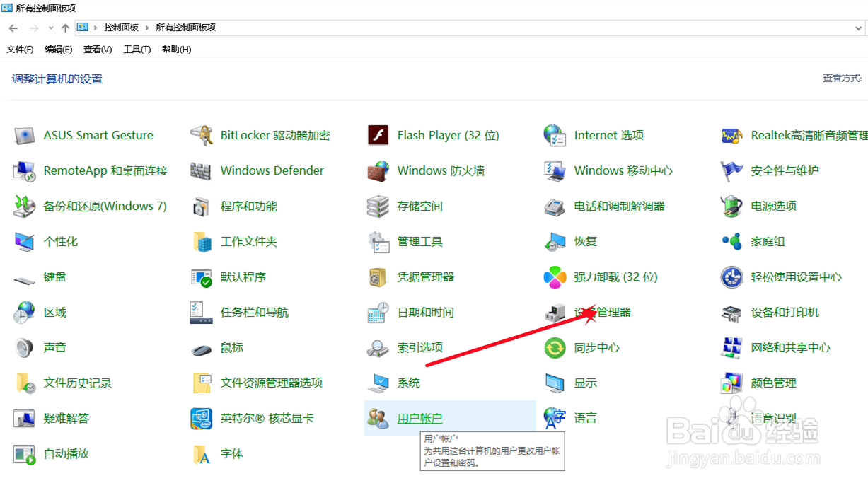Image resolution: width=868 pixels, height=488 pixels.
Task: Open the Internet 选项 globe icon
Action: [x=555, y=135]
